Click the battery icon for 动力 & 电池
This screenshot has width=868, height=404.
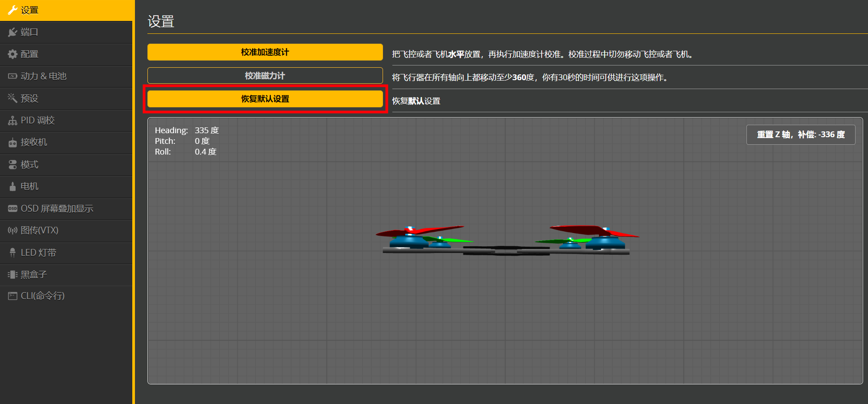[12, 76]
